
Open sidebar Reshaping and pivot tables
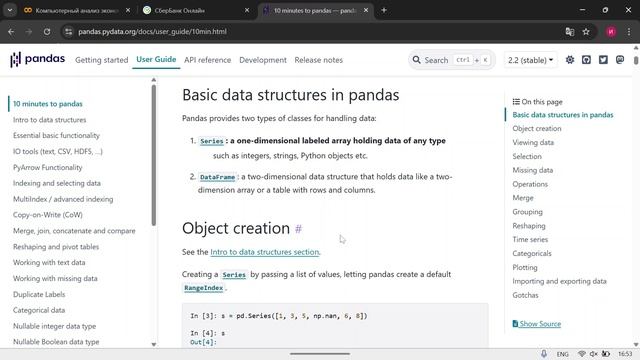56,247
